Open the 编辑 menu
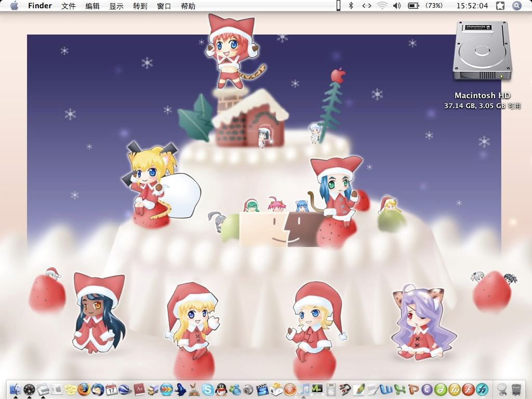Image resolution: width=532 pixels, height=399 pixels. (x=92, y=6)
